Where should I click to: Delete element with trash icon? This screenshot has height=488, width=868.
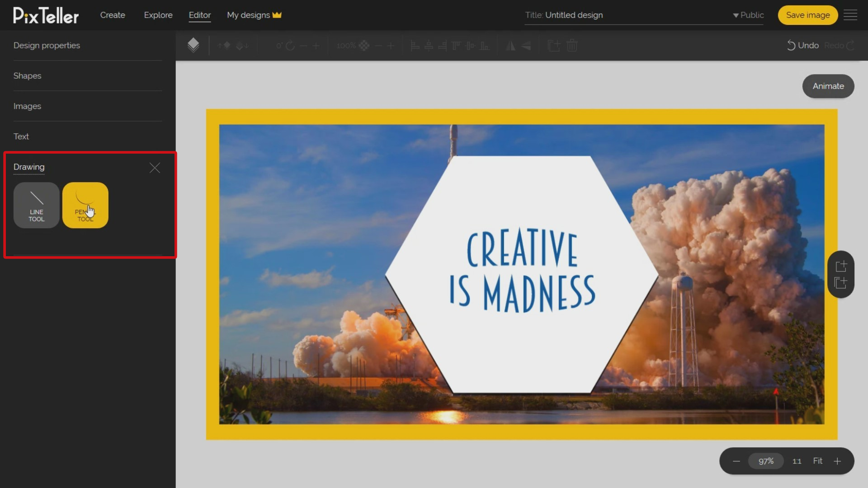(572, 46)
